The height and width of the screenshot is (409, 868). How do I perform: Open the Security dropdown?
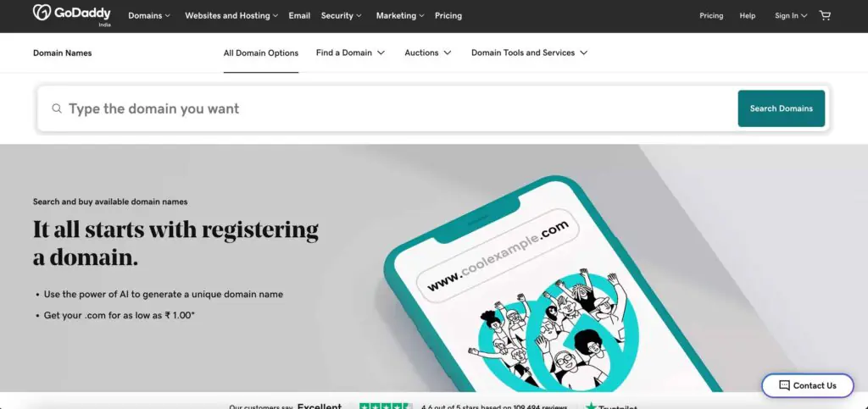342,15
